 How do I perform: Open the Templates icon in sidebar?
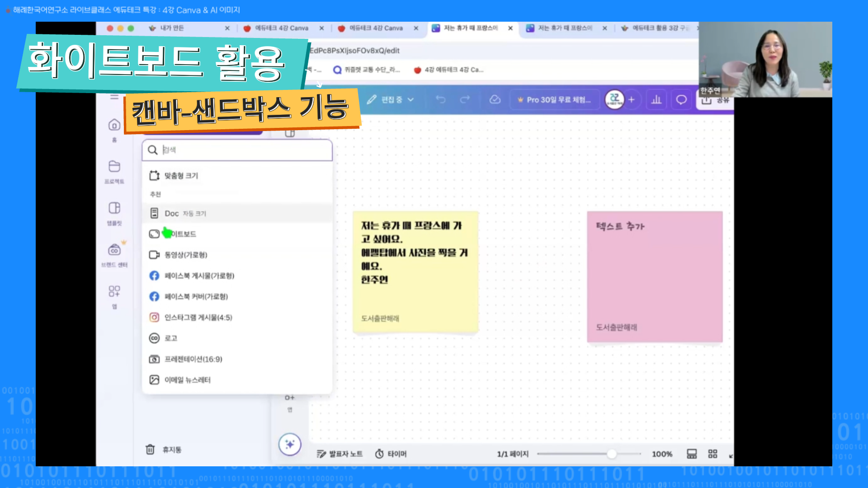[x=114, y=208]
